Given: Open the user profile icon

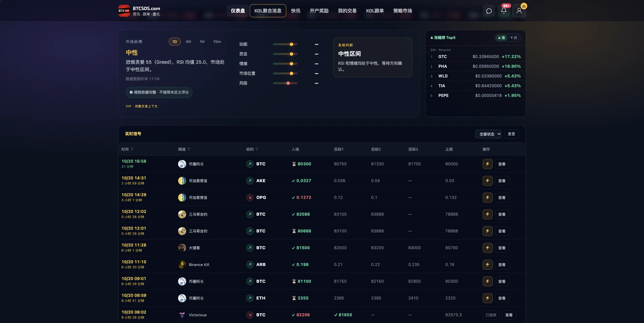Looking at the screenshot, I should coord(519,11).
